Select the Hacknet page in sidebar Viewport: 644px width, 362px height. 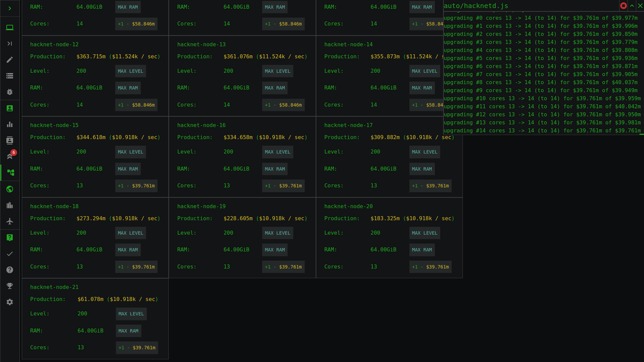point(10,173)
